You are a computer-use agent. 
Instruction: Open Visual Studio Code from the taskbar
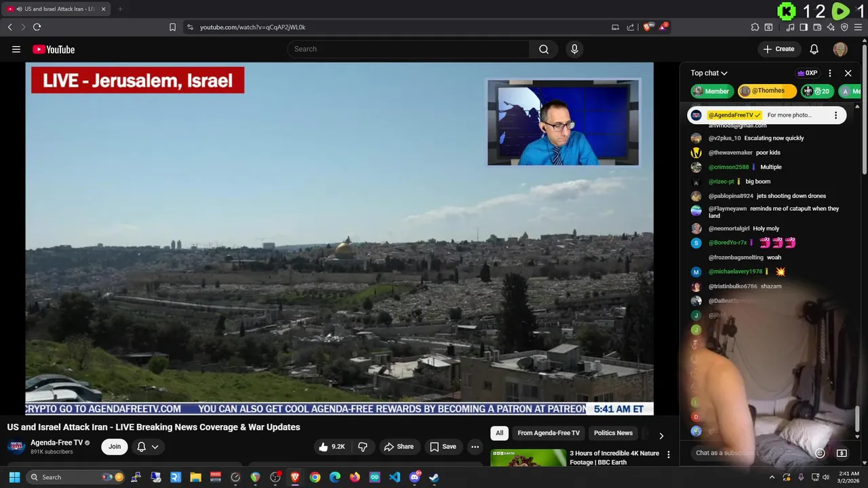[394, 477]
